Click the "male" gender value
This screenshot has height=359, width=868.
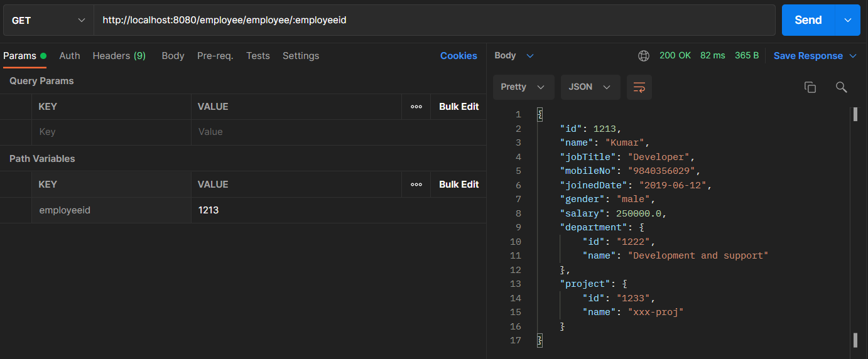pos(633,199)
